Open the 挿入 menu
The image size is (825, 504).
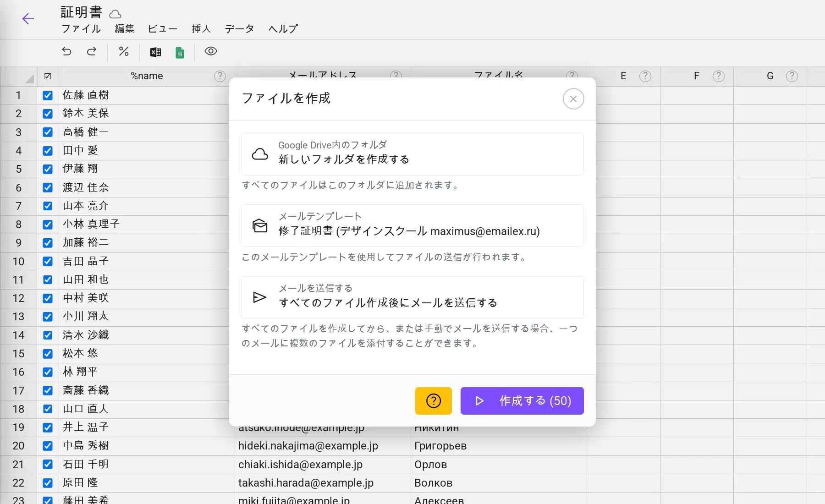click(x=201, y=29)
